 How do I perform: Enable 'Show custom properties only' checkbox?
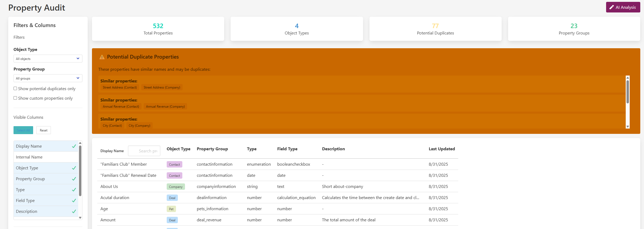pos(15,98)
